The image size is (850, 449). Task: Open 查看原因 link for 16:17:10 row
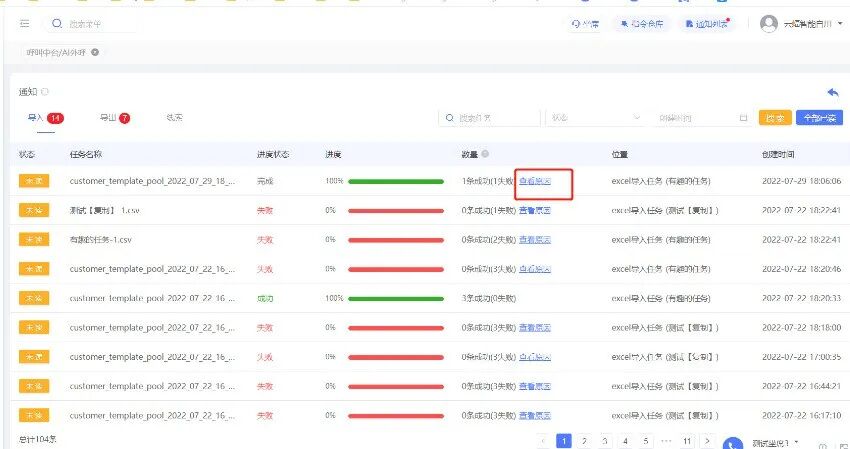(x=535, y=415)
